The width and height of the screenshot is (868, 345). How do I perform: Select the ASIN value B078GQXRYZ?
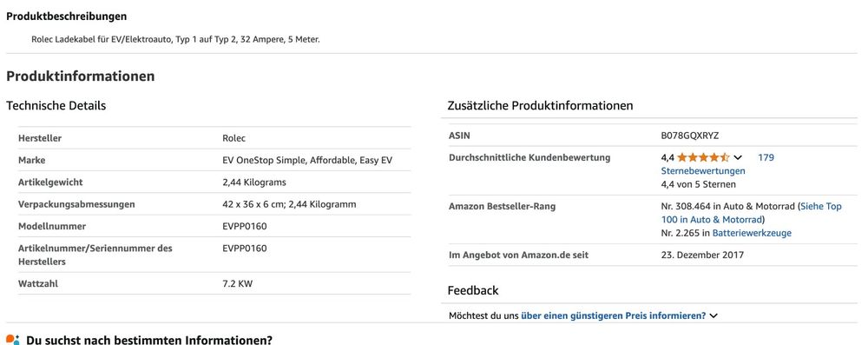[690, 136]
